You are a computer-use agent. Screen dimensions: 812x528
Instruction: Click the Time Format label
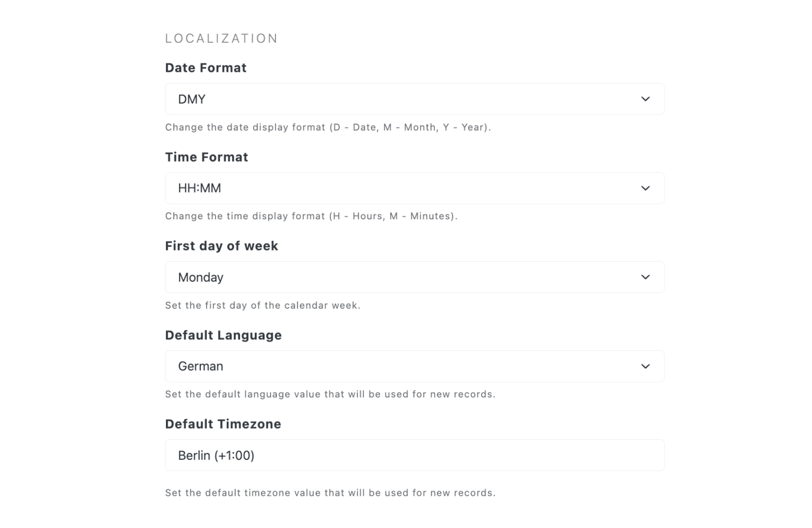pyautogui.click(x=206, y=156)
